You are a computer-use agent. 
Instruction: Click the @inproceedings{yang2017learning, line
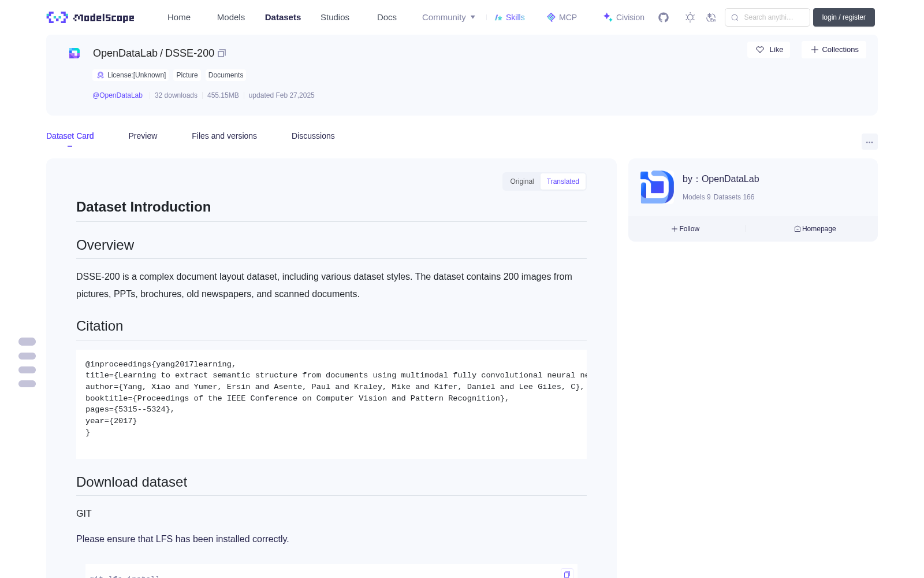161,364
